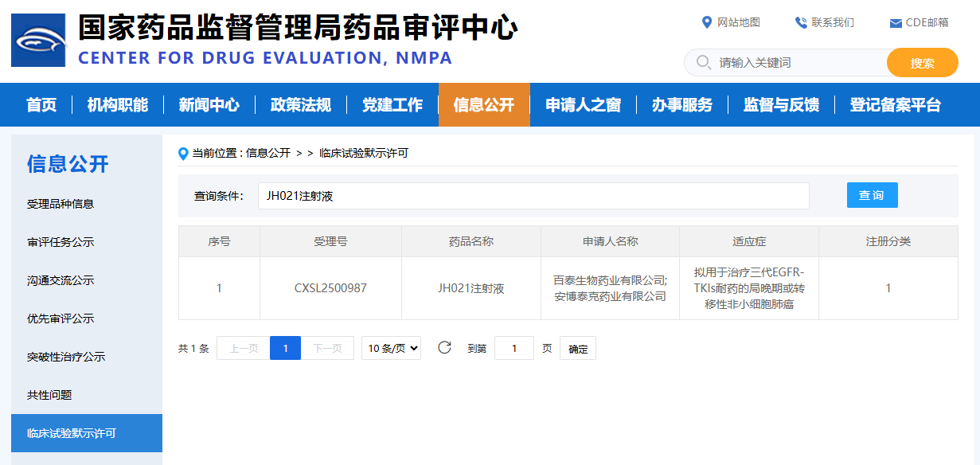Click the refresh icon beside pagination
The image size is (980, 465).
pos(445,347)
